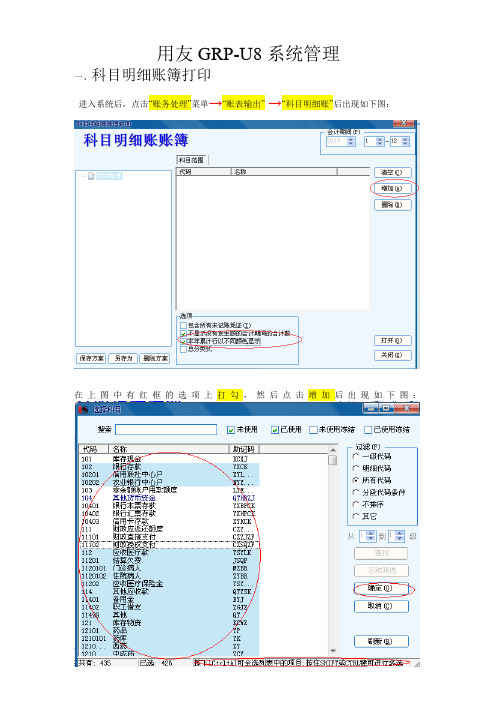Toggle the 已使用冻结 checkbox
496x702 pixels.
[x=368, y=430]
